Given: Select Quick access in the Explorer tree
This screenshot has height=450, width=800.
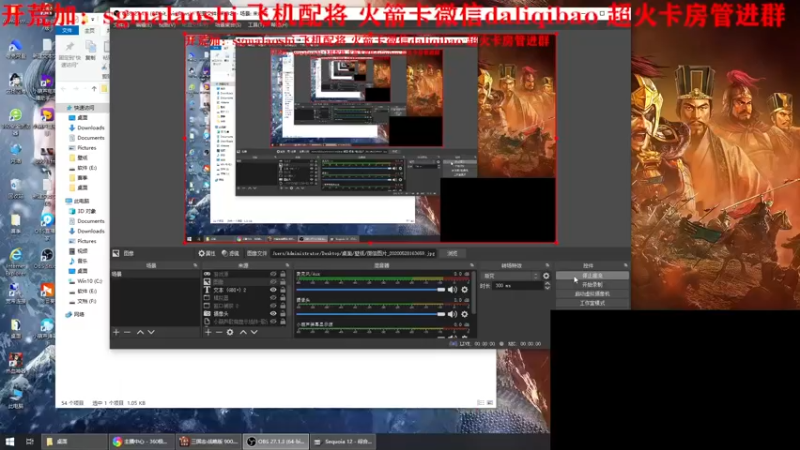Looking at the screenshot, I should [81, 108].
